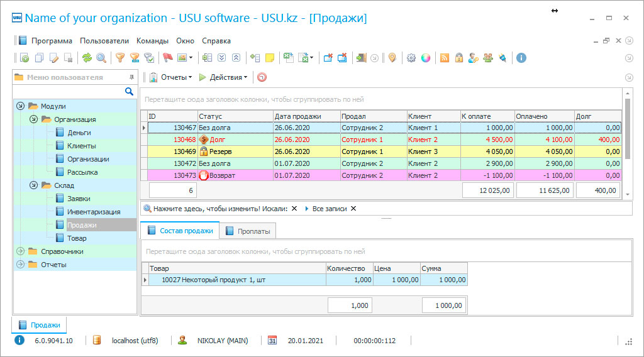Click the orange RSS feed icon
The width and height of the screenshot is (644, 357).
click(445, 58)
